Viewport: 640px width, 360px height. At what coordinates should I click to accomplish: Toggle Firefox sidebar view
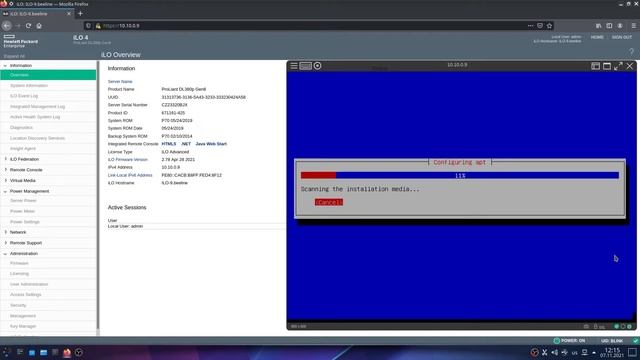click(x=609, y=25)
